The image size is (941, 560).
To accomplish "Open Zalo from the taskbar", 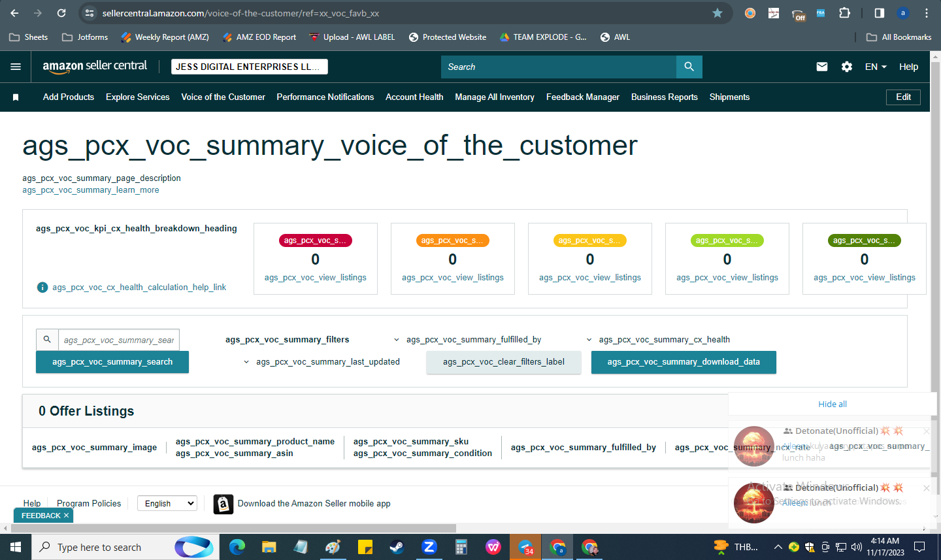I will (x=429, y=547).
